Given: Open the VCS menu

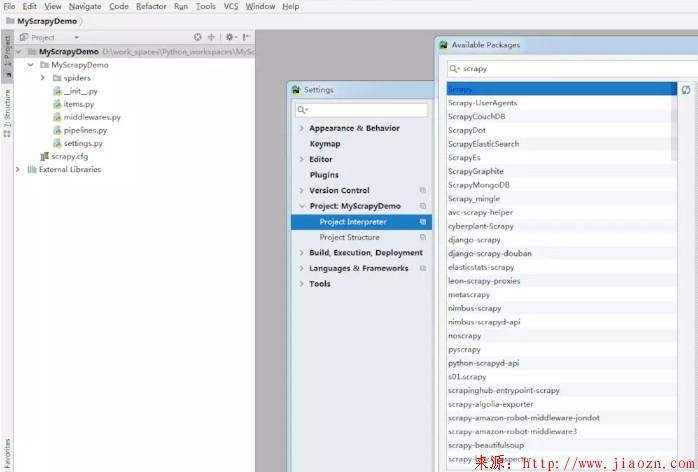Looking at the screenshot, I should pyautogui.click(x=231, y=6).
